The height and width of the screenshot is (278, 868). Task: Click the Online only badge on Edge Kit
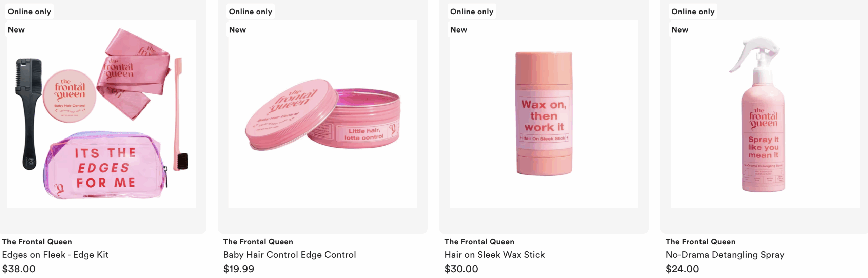point(29,12)
